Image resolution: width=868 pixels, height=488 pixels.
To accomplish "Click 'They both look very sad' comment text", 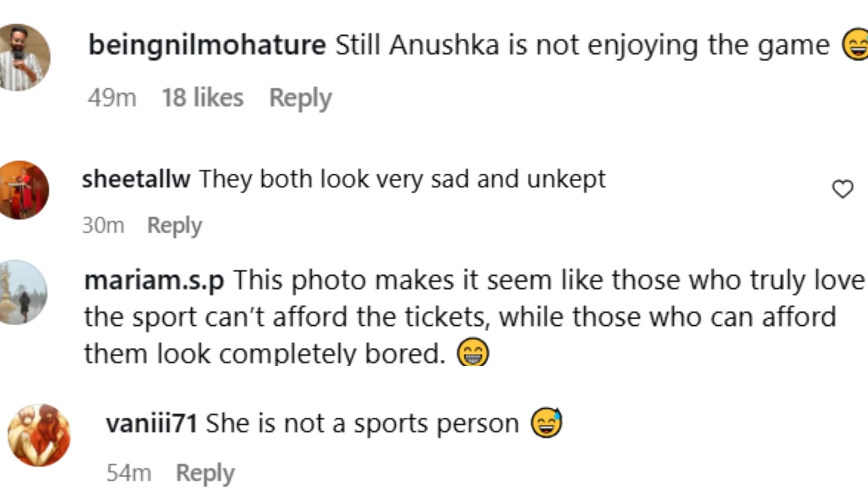I will 402,179.
